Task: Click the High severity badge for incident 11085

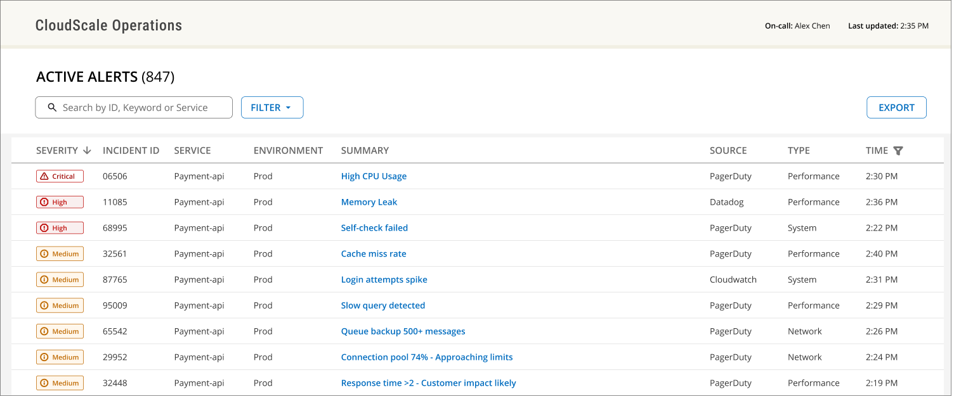Action: [60, 202]
